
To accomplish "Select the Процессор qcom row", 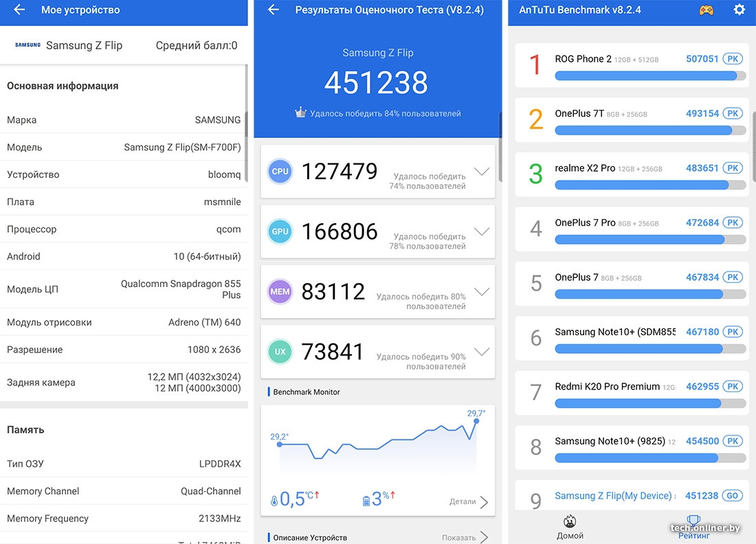I will point(124,229).
